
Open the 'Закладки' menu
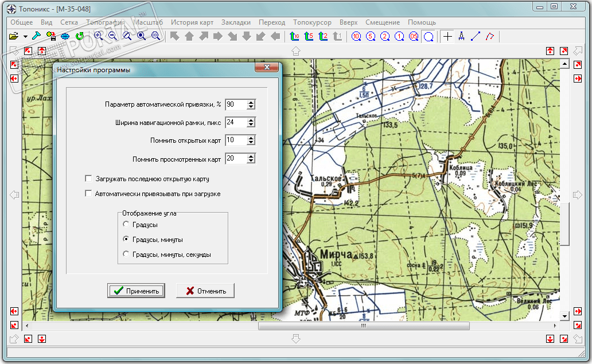tap(236, 22)
